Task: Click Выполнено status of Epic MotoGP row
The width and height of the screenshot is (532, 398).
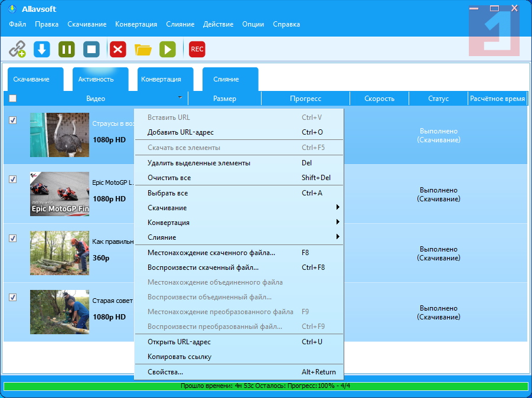Action: [x=438, y=194]
